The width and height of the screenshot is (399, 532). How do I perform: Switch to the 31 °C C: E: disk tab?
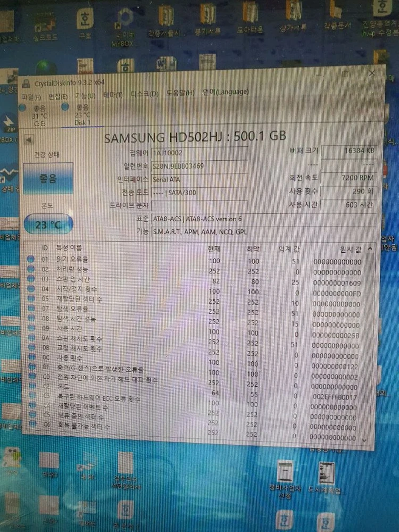click(36, 115)
